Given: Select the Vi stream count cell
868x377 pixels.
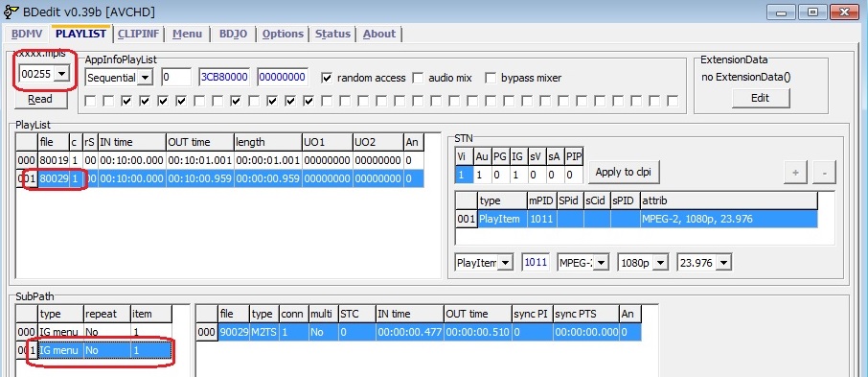Looking at the screenshot, I should coord(464,176).
